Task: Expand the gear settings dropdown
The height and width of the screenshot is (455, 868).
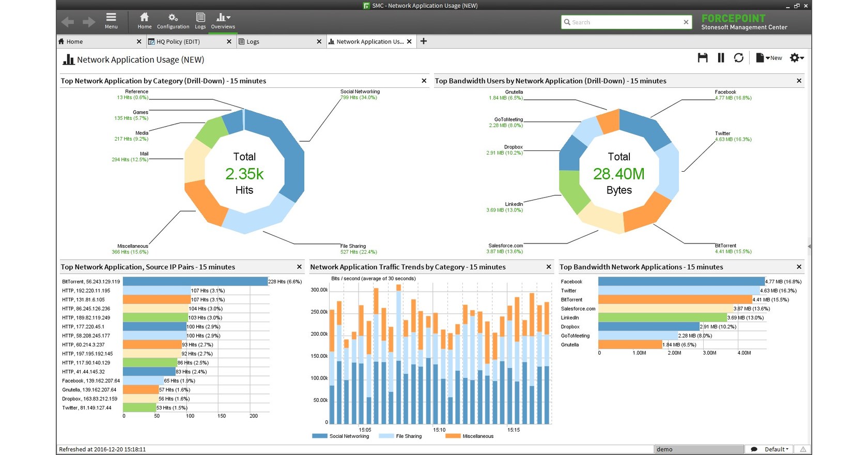Action: [x=797, y=58]
